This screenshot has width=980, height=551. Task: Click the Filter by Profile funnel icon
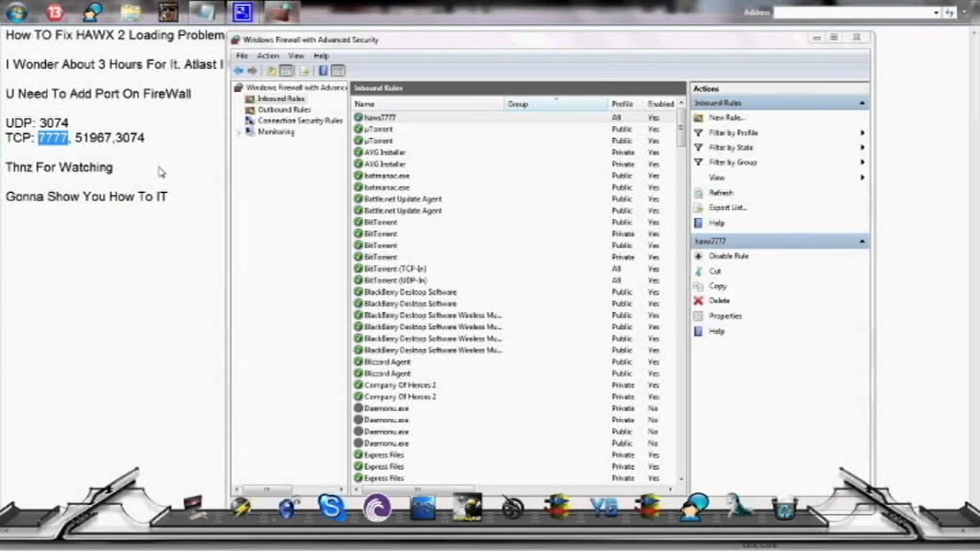pyautogui.click(x=698, y=133)
